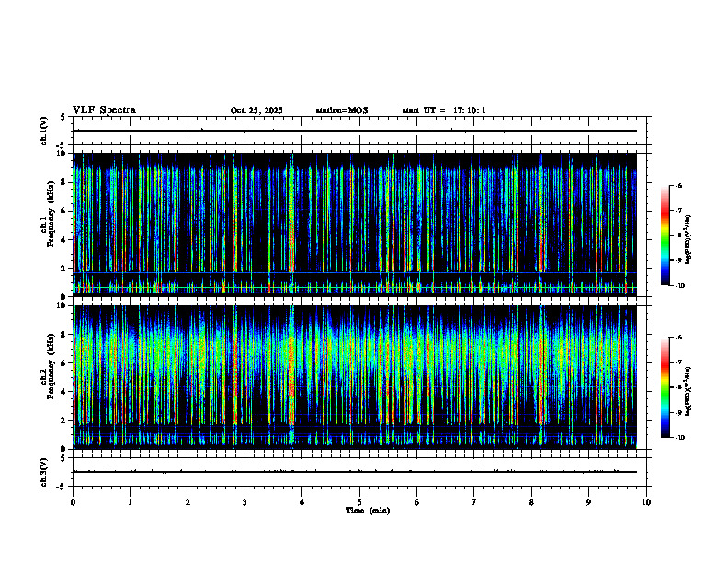Click the "8" kHz tick on ch.1 spectrogram
The height and width of the screenshot is (563, 728).
tap(64, 182)
